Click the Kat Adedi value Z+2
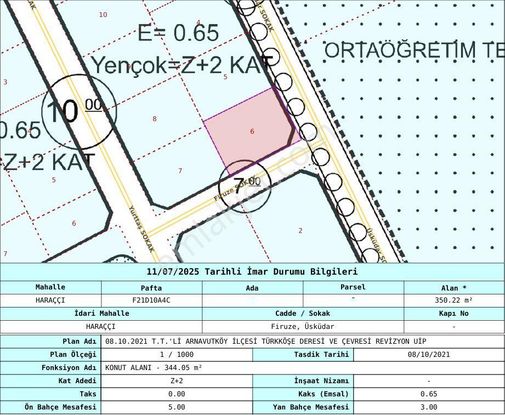This screenshot has height=415, width=505. coord(177,381)
